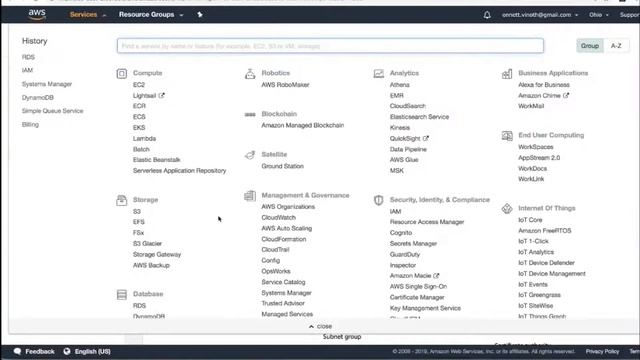Viewport: 640px width, 360px height.
Task: Open Kinesis service
Action: [400, 128]
